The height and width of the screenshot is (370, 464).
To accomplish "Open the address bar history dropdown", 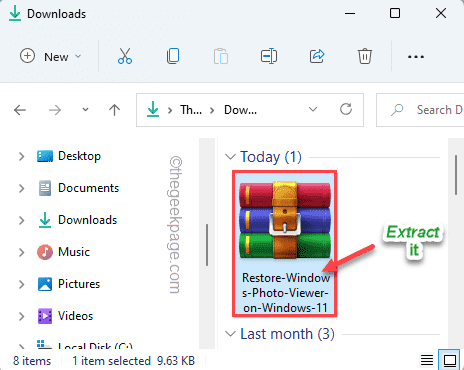I will 313,109.
